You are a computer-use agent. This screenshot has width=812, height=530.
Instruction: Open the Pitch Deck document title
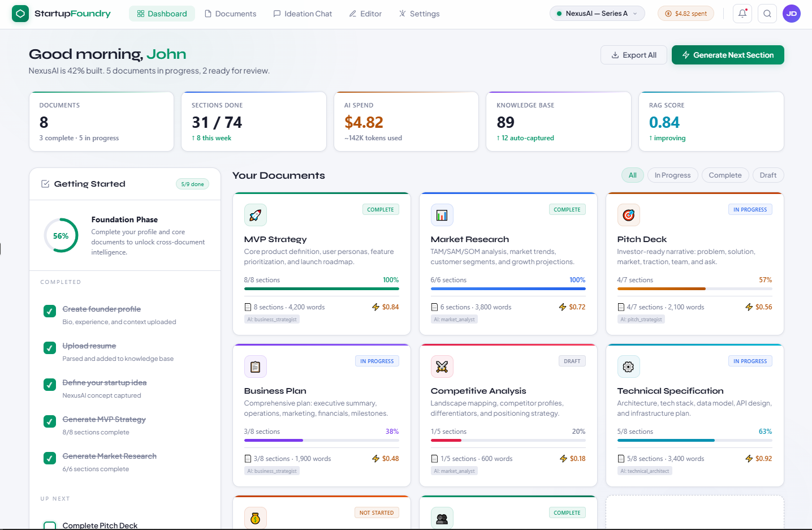point(642,239)
